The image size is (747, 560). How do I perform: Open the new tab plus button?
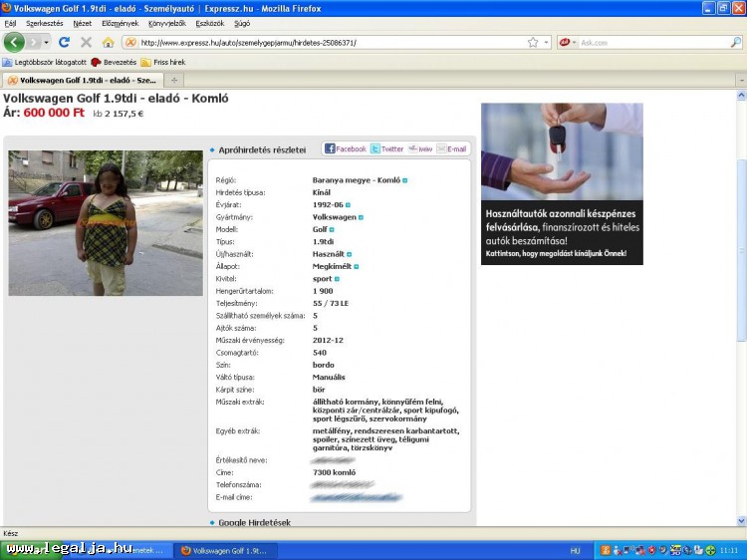click(174, 80)
